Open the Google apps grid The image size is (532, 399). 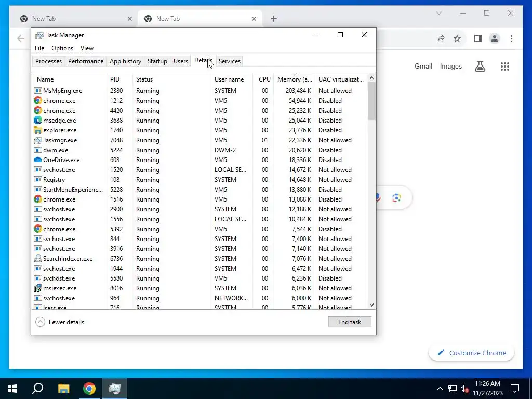505,66
